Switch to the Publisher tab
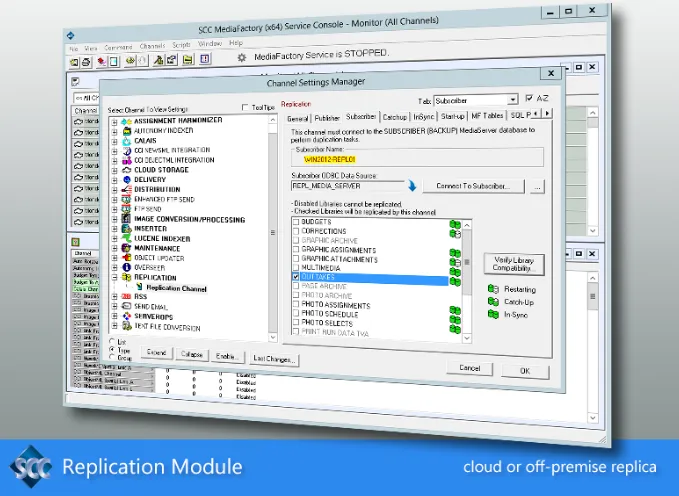 pos(327,118)
